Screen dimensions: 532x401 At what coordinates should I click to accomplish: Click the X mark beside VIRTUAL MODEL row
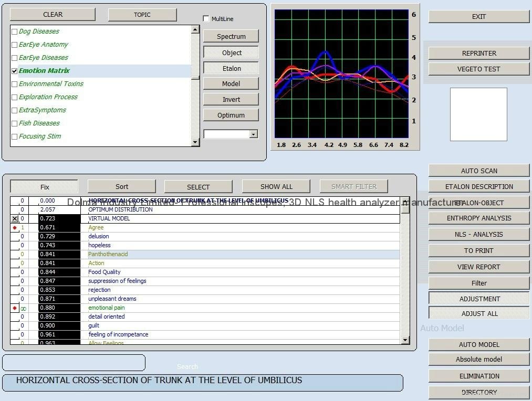click(x=15, y=218)
